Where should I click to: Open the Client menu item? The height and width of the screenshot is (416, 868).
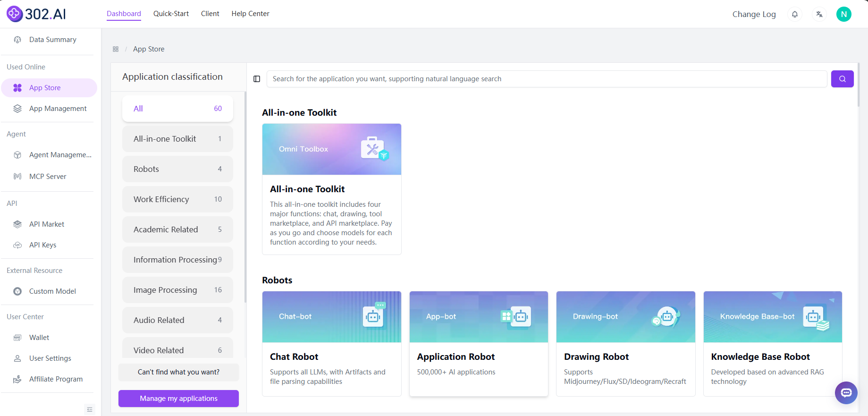(210, 14)
